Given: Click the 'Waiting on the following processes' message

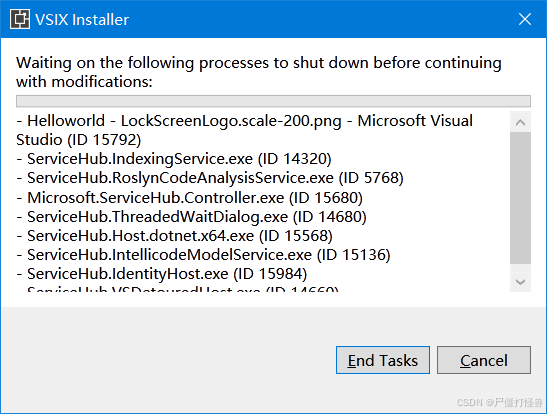Looking at the screenshot, I should click(x=258, y=72).
